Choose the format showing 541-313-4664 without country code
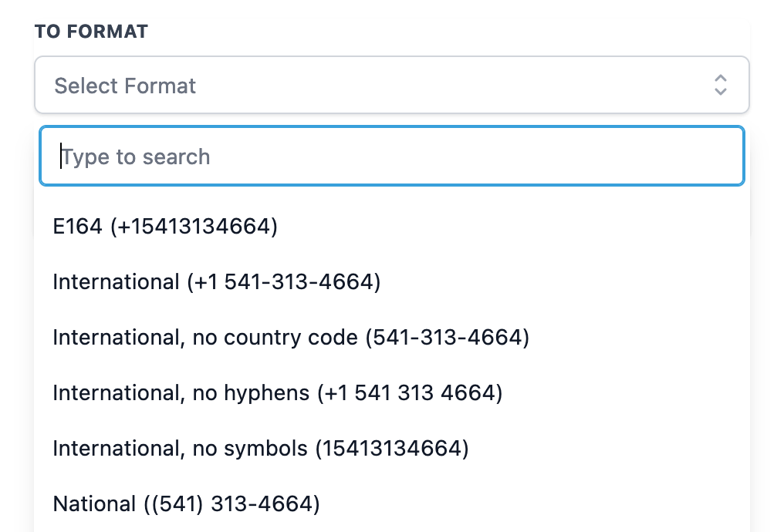Viewport: 784px width, 532px height. click(x=291, y=338)
